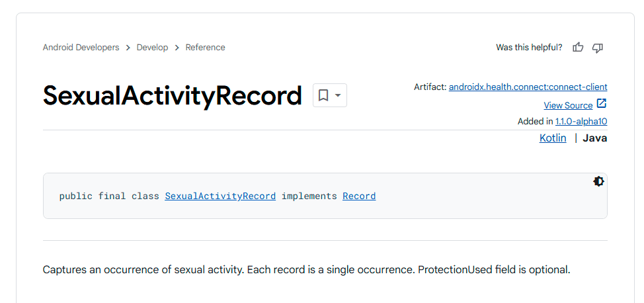Viewport: 644px width, 303px height.
Task: Open the 1.1.0-alpha10 version link
Action: tap(581, 121)
